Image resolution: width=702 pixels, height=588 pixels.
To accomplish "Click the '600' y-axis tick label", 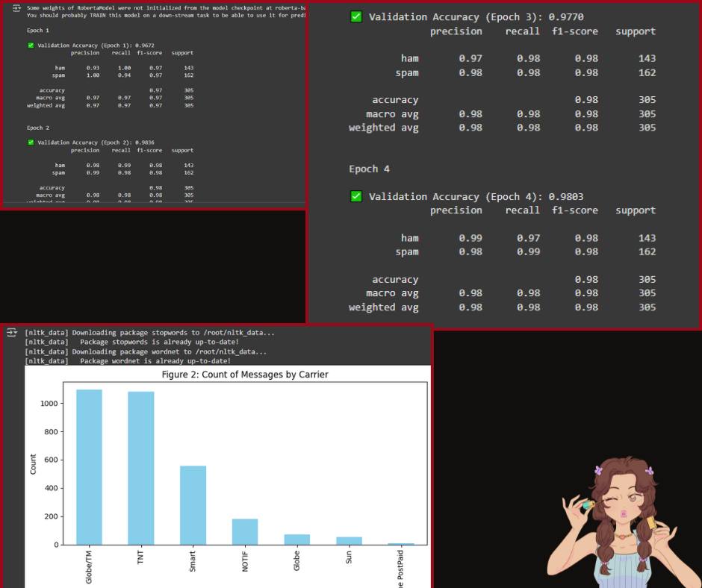I will [51, 460].
